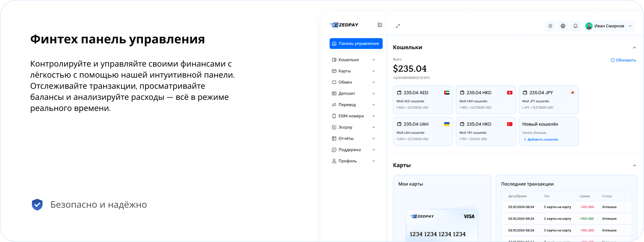Image resolution: width=644 pixels, height=242 pixels.
Task: Collapse the Кошельки section chevron
Action: [x=634, y=48]
